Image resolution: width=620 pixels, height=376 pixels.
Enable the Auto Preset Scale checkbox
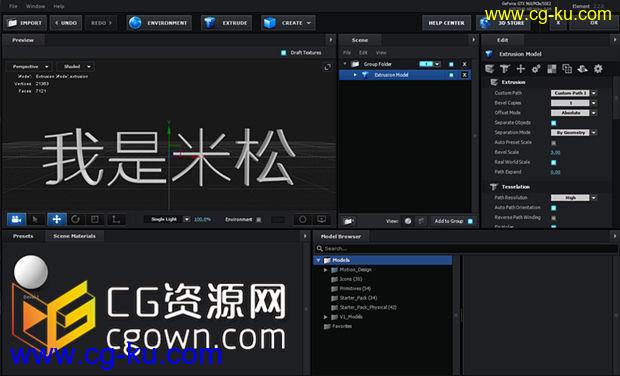click(x=554, y=143)
